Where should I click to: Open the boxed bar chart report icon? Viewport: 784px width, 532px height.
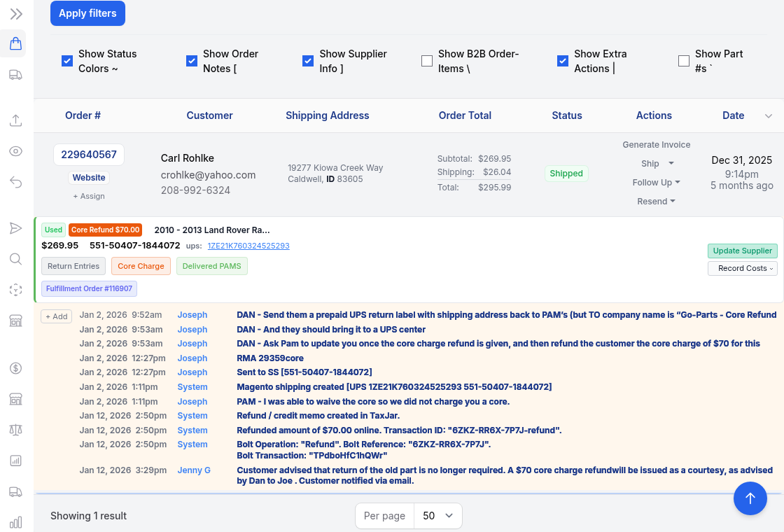pyautogui.click(x=16, y=461)
